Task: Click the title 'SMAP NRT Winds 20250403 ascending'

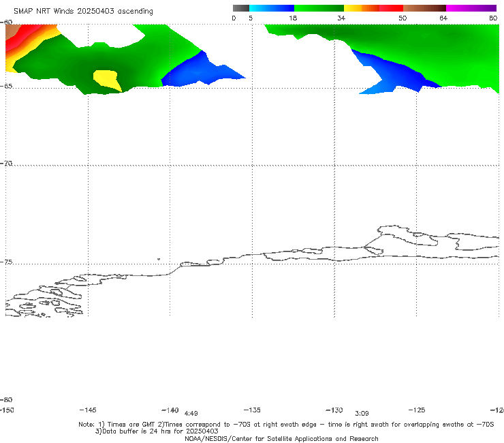Action: [83, 12]
